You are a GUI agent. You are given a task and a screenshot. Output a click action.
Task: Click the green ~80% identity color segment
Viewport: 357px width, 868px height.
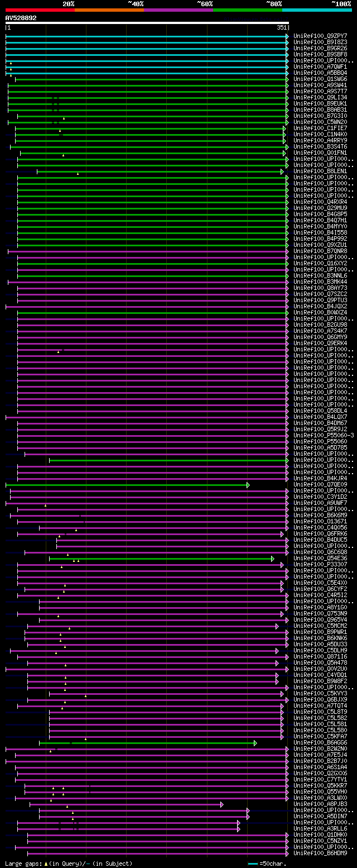click(x=248, y=9)
